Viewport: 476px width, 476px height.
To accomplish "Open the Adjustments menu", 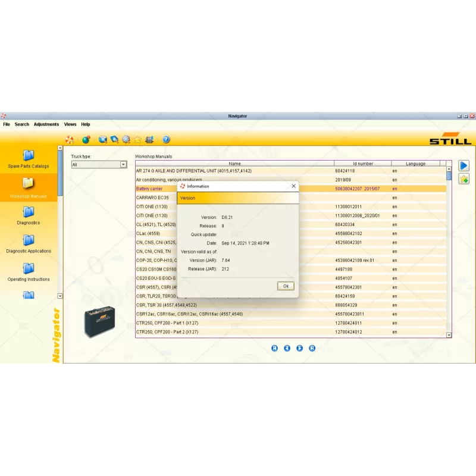I will pos(46,124).
